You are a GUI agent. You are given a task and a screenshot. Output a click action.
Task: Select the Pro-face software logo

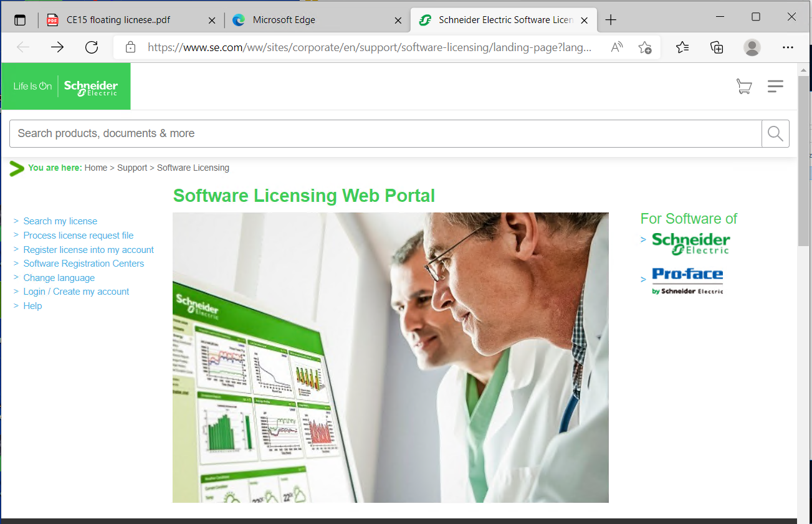pos(687,281)
